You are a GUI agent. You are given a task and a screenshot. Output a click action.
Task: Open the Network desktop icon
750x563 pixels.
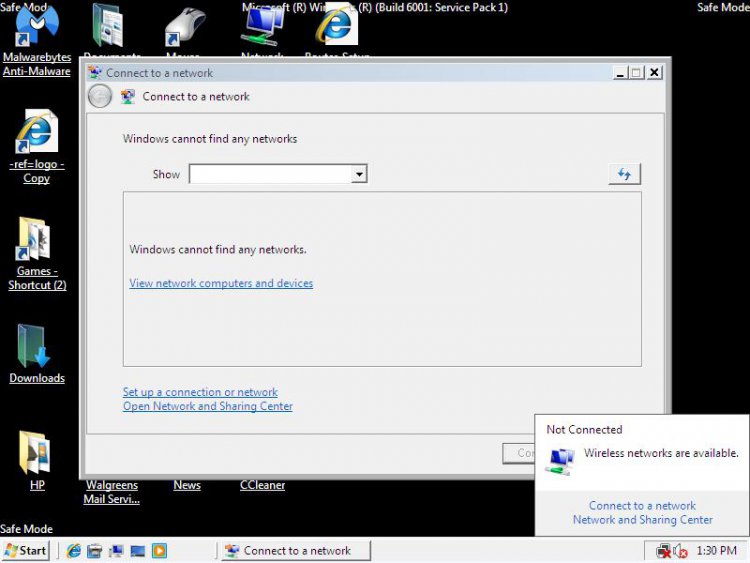point(262,28)
